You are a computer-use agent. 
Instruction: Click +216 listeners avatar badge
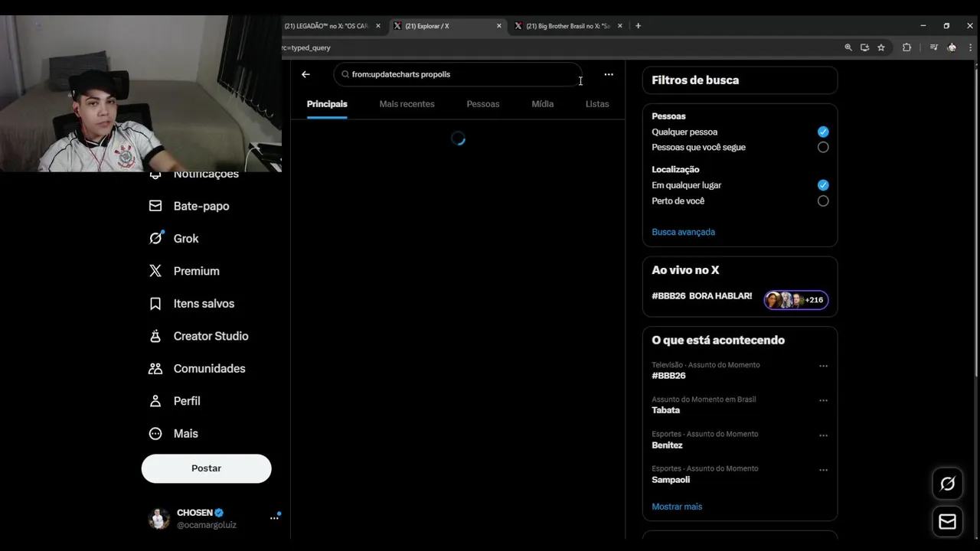(796, 300)
